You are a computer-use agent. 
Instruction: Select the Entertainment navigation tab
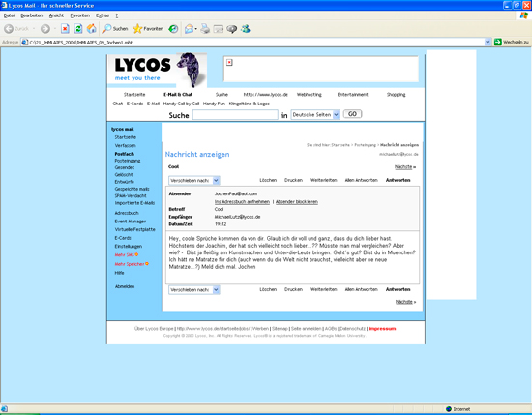coord(352,95)
